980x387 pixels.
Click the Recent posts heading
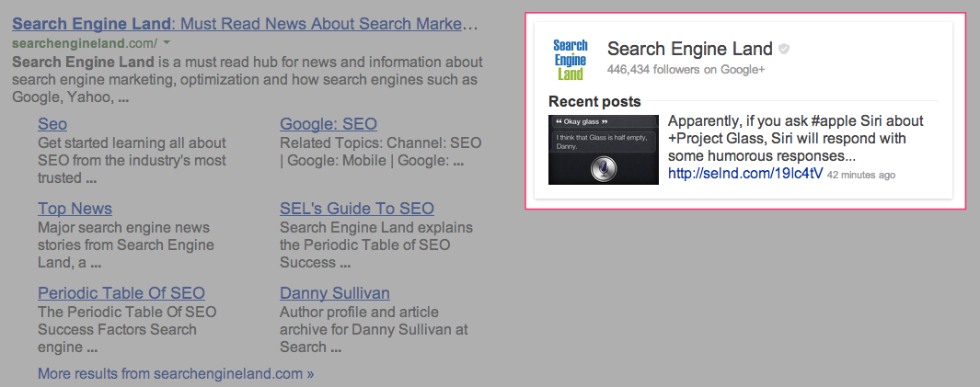[594, 101]
